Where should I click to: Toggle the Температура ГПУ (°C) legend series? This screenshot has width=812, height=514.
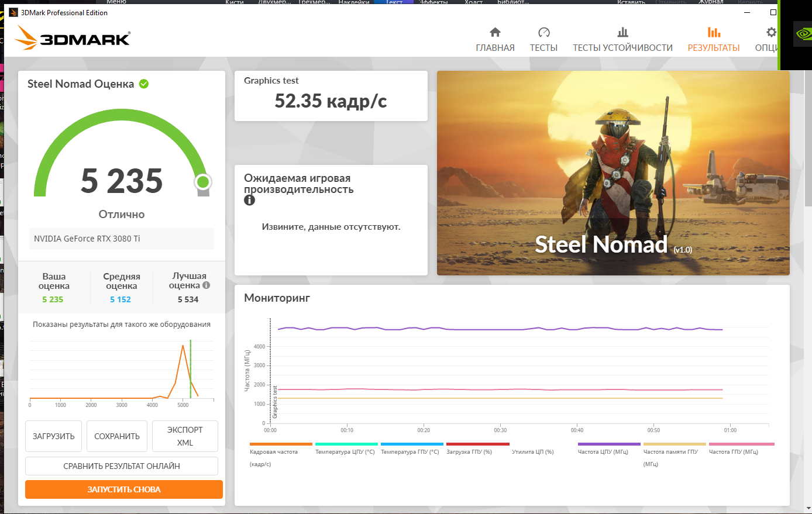[x=411, y=449]
